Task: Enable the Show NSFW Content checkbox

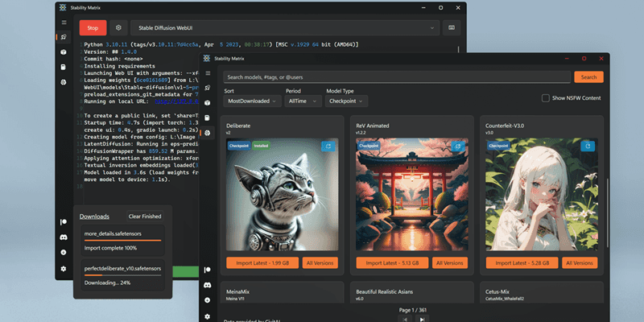Action: [x=546, y=98]
